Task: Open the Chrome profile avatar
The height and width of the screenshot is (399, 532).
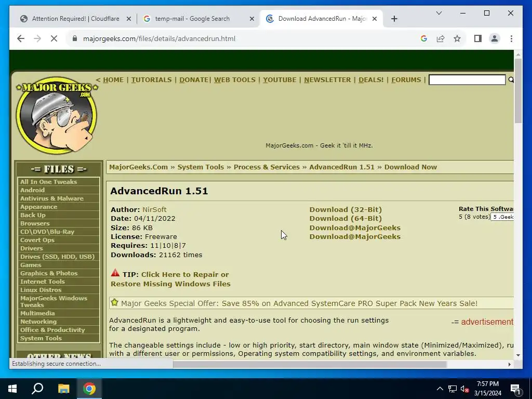Action: [x=495, y=38]
